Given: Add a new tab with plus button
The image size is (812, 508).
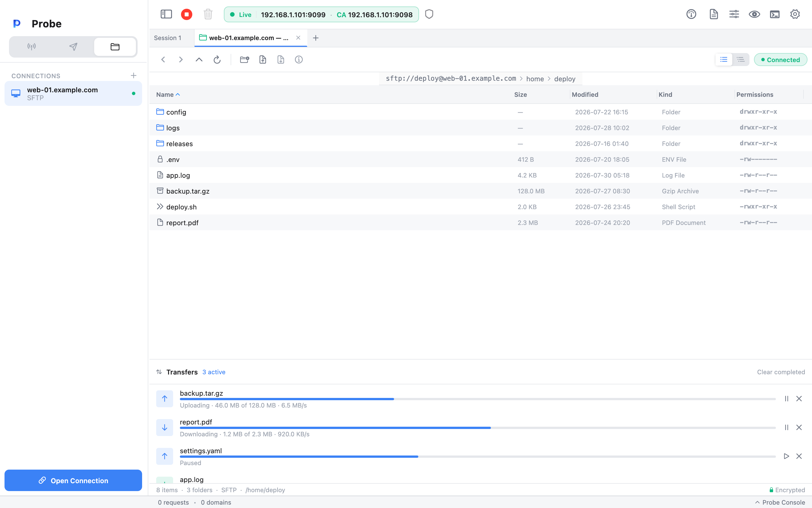Looking at the screenshot, I should point(316,38).
